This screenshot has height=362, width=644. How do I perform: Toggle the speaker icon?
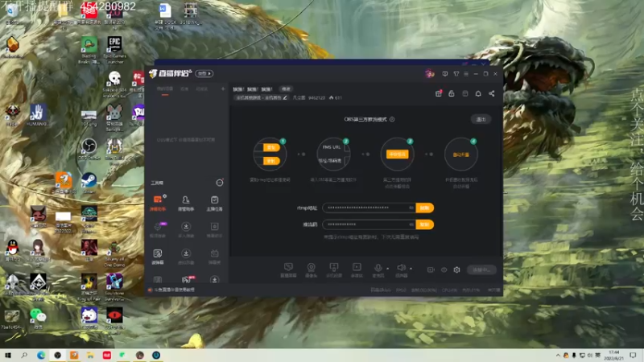coord(401,269)
